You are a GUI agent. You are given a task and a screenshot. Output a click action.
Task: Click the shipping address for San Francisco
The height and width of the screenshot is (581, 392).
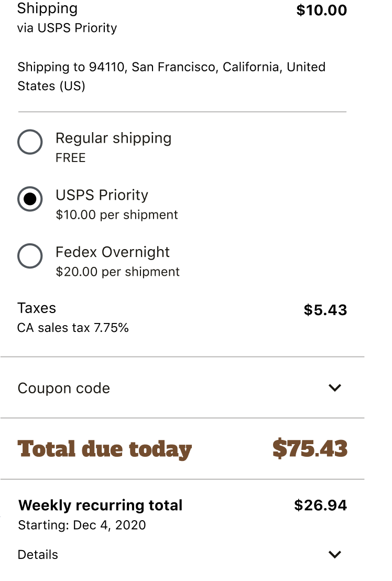click(172, 76)
